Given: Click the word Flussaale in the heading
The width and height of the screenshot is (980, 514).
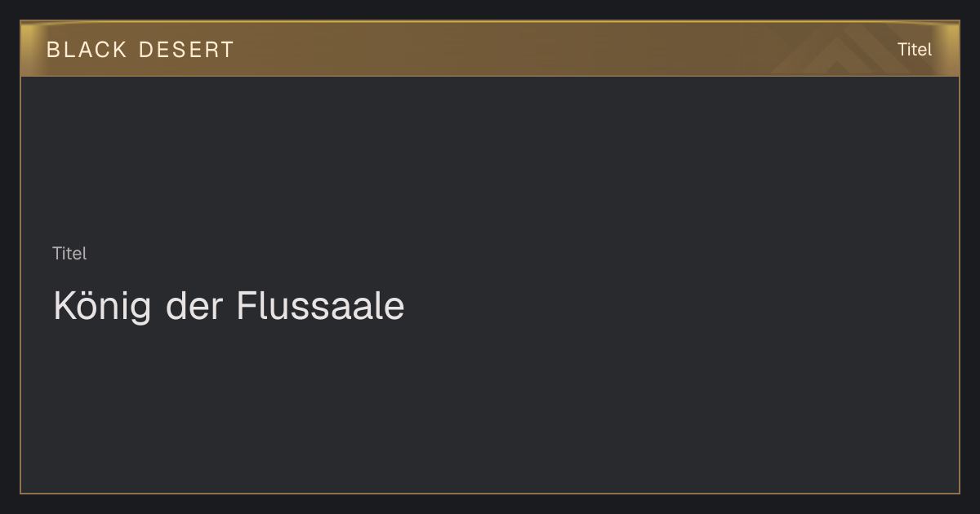Looking at the screenshot, I should coord(320,306).
